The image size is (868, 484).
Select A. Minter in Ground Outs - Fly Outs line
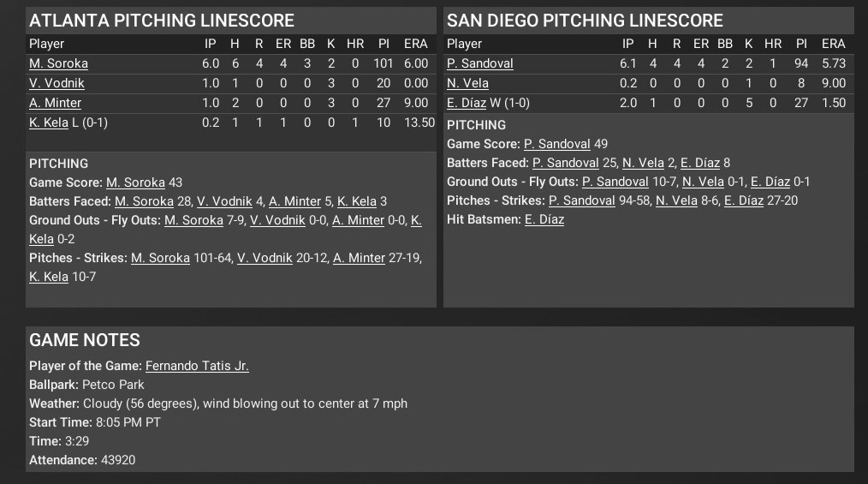pyautogui.click(x=358, y=220)
